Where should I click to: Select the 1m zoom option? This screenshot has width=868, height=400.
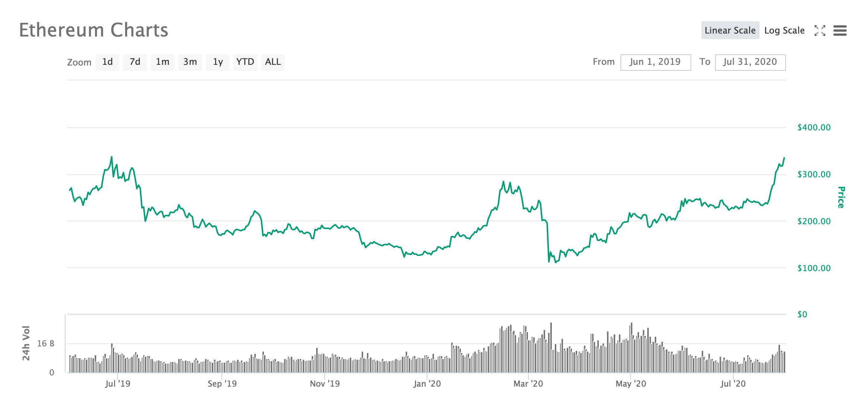pos(163,62)
